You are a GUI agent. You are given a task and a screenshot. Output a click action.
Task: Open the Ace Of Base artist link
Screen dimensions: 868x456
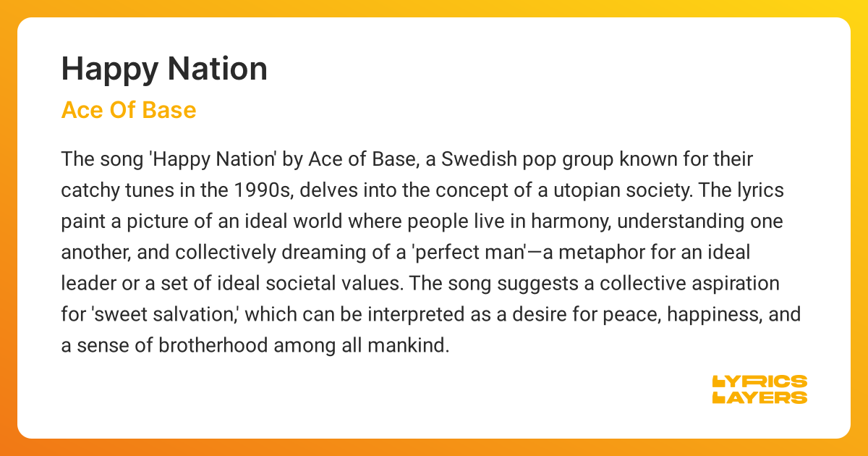[129, 110]
